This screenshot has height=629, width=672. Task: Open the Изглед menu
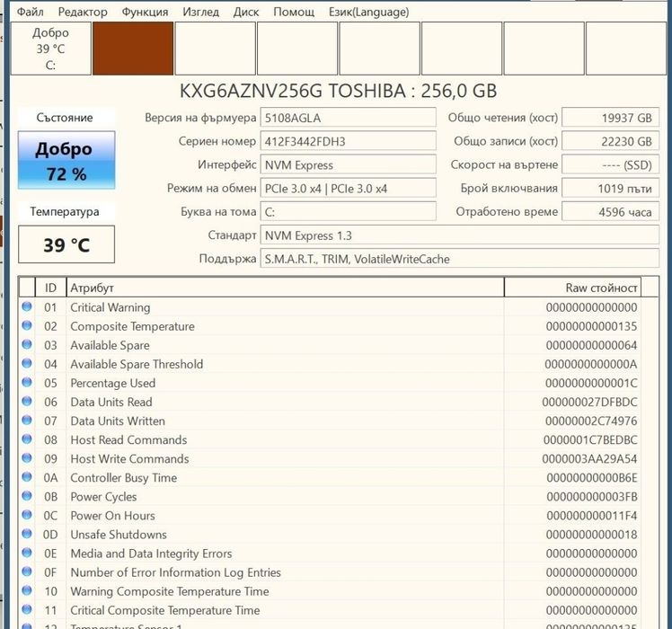201,12
